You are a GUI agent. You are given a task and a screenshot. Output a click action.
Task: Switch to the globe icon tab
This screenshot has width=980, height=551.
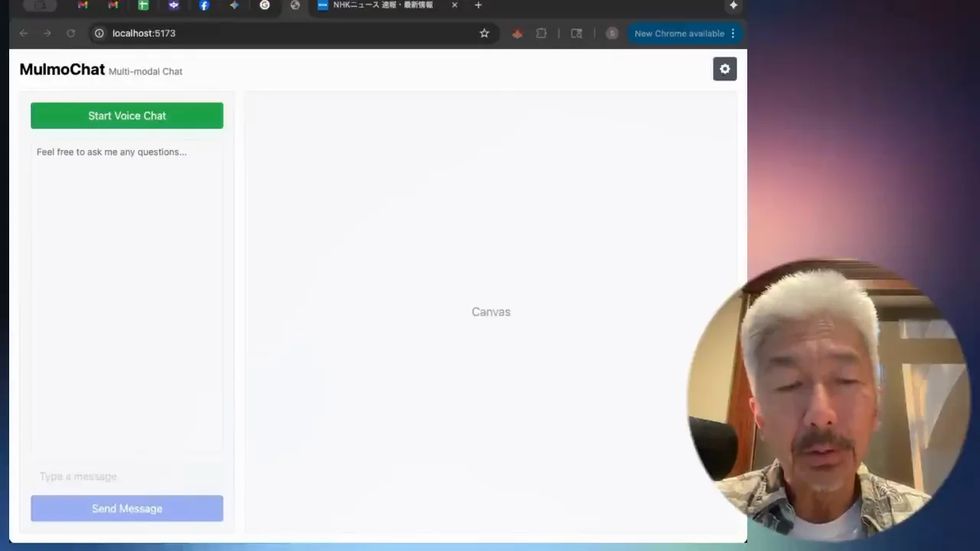click(x=295, y=5)
